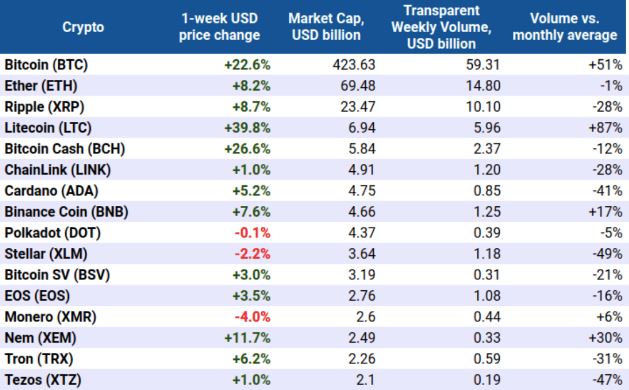Select the Transparent Weekly Volume header

coord(441,27)
